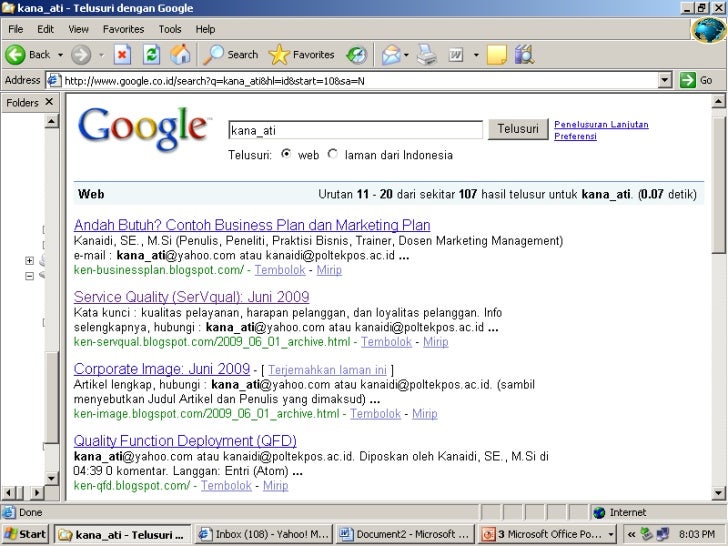Click the Start button

(26, 534)
